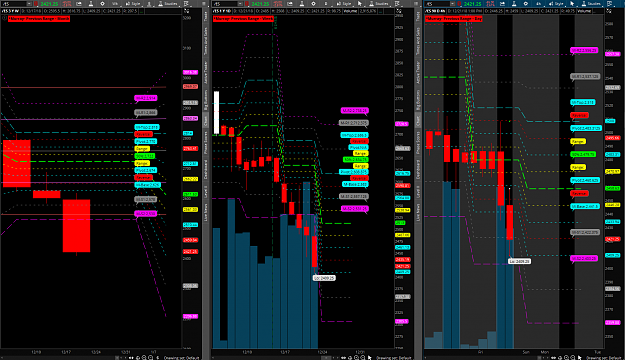
Task: Open Style menu in middle chart
Action: tap(345, 4)
